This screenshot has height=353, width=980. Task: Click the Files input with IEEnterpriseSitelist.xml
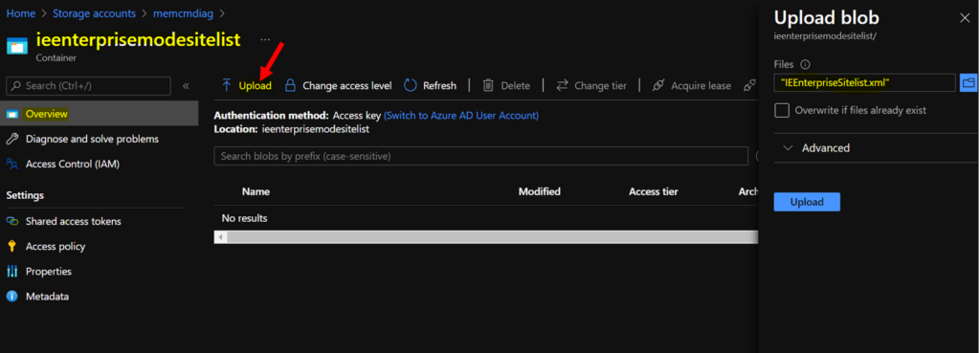(x=864, y=82)
